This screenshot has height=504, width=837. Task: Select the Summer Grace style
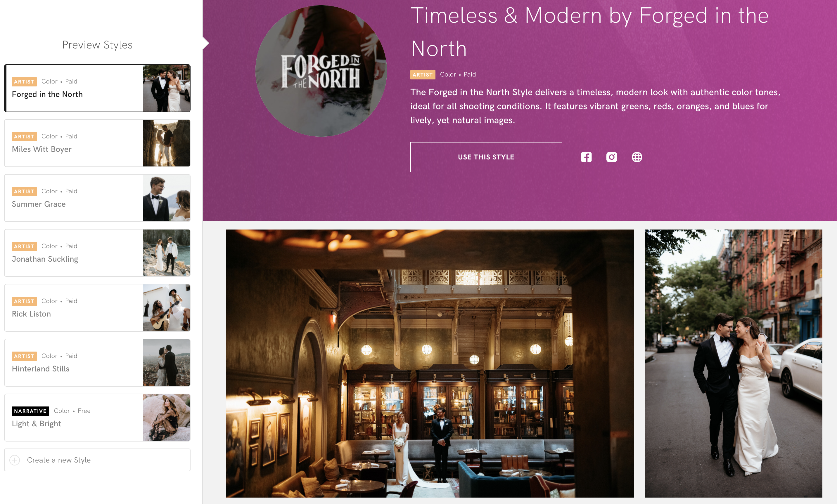pyautogui.click(x=97, y=198)
